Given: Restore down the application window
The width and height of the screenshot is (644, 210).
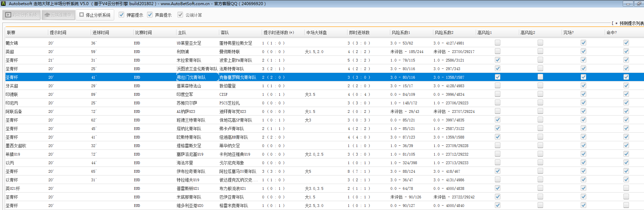Looking at the screenshot, I should 639,4.
